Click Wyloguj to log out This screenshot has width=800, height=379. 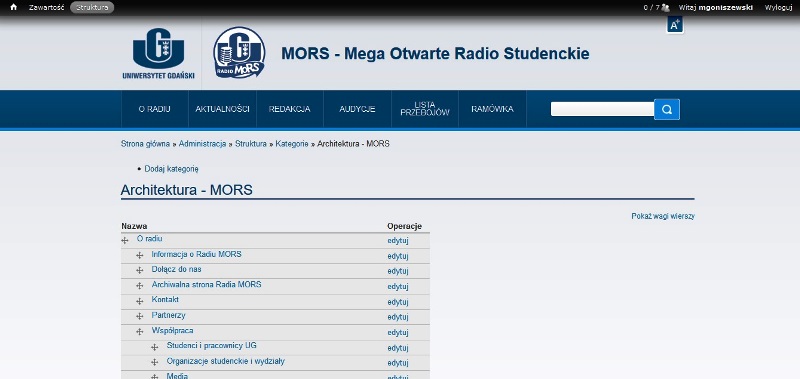coord(778,7)
